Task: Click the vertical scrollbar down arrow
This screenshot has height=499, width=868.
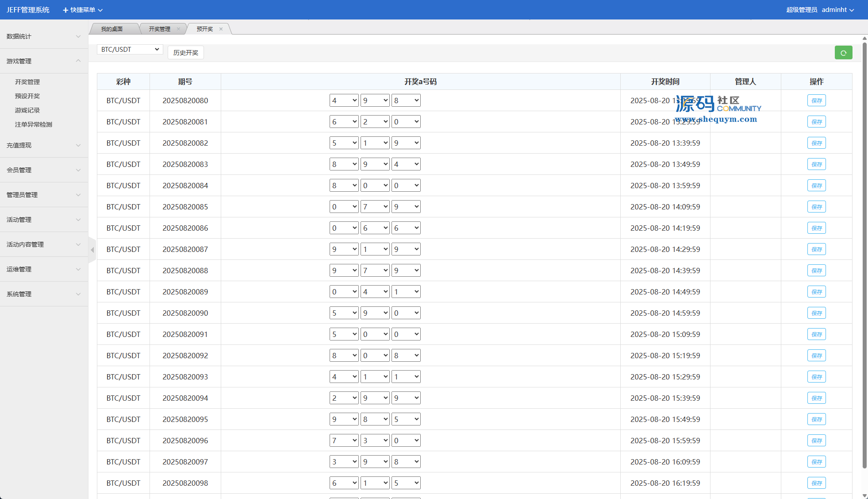Action: pyautogui.click(x=864, y=495)
